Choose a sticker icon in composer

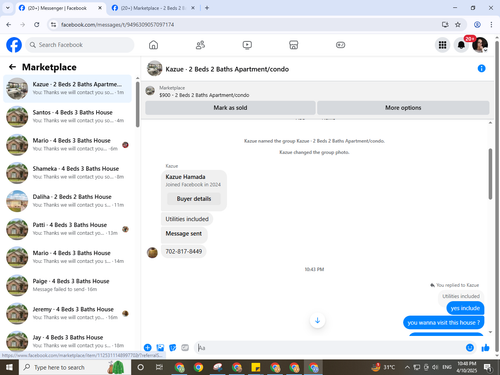click(173, 348)
